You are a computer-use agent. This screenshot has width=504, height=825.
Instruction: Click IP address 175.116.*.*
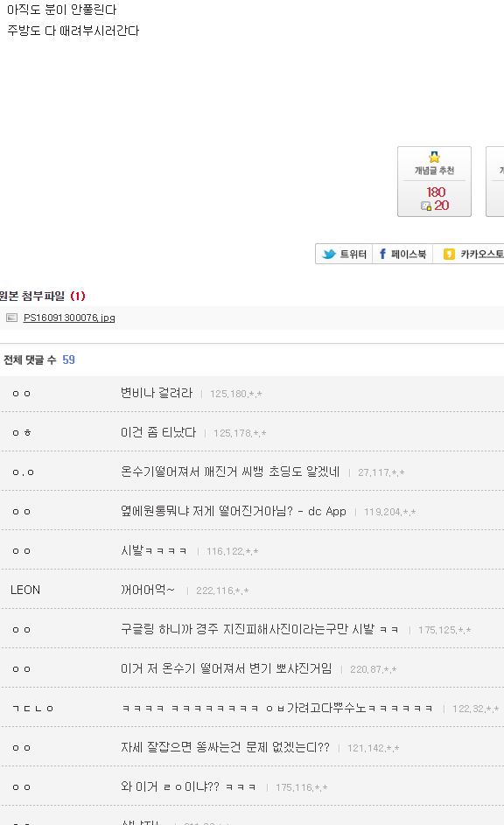click(x=302, y=787)
